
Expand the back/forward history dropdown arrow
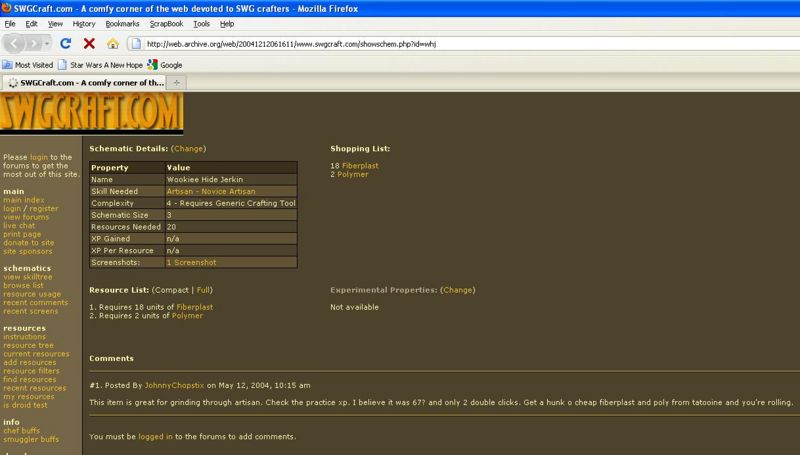click(48, 44)
